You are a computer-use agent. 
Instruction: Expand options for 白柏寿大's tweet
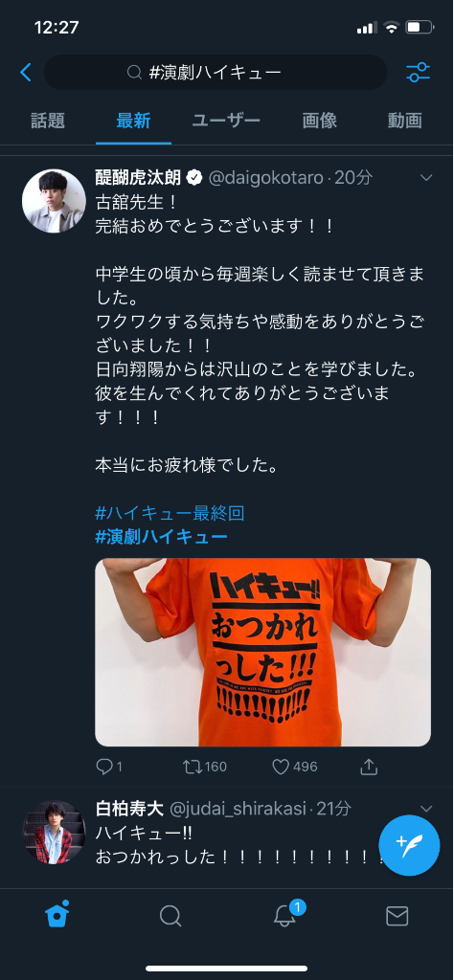pos(426,809)
